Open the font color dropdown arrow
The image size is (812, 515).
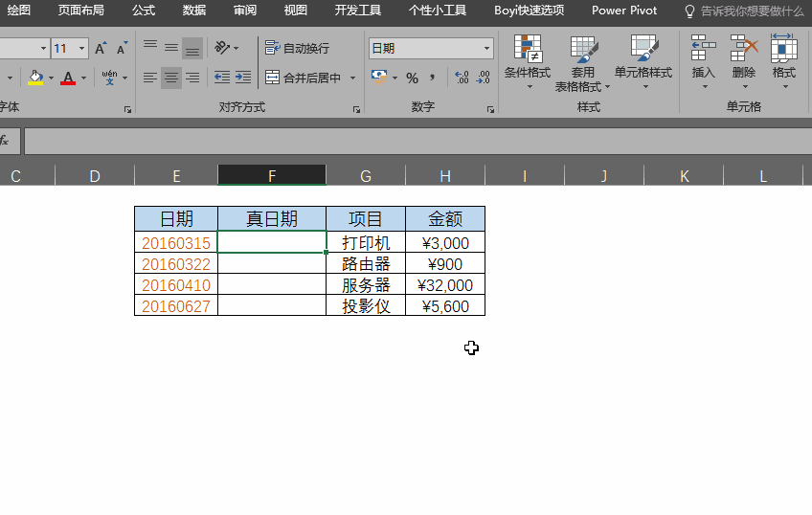[84, 78]
